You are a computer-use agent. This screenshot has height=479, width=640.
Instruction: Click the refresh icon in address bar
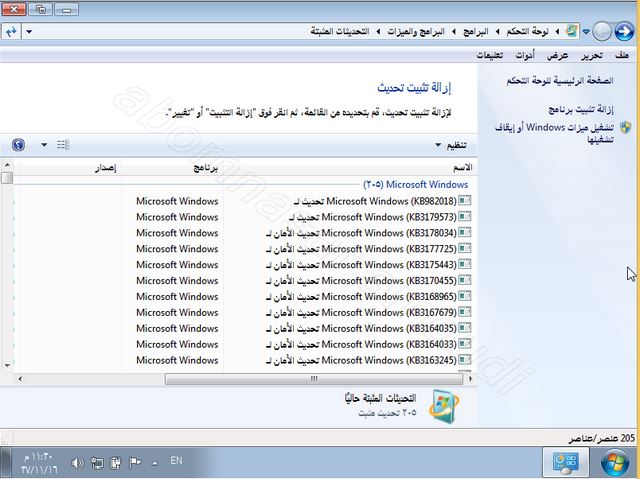point(11,31)
